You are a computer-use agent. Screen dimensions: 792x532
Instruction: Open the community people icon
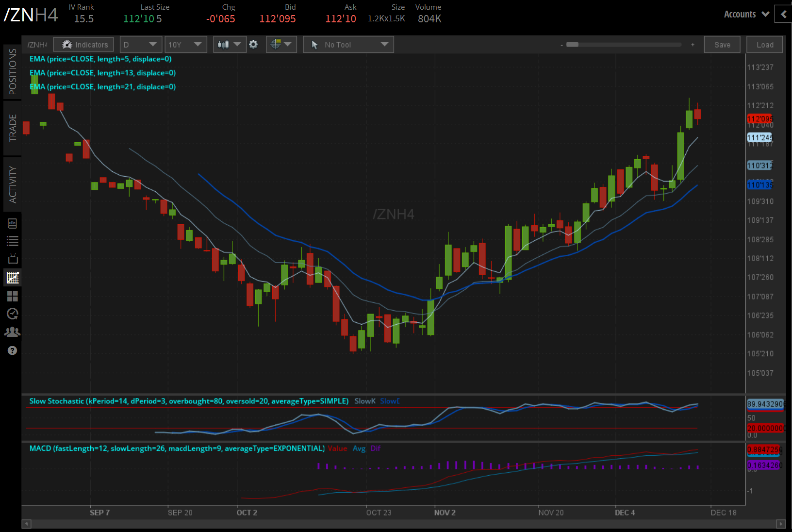point(13,332)
